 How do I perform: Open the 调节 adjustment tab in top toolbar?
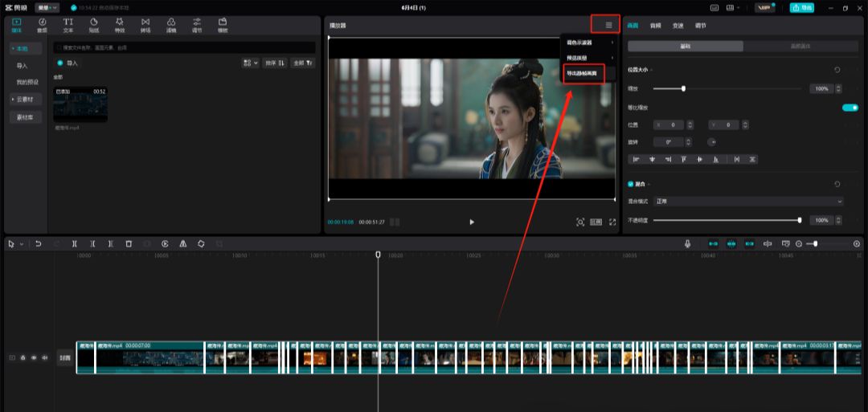[197, 25]
